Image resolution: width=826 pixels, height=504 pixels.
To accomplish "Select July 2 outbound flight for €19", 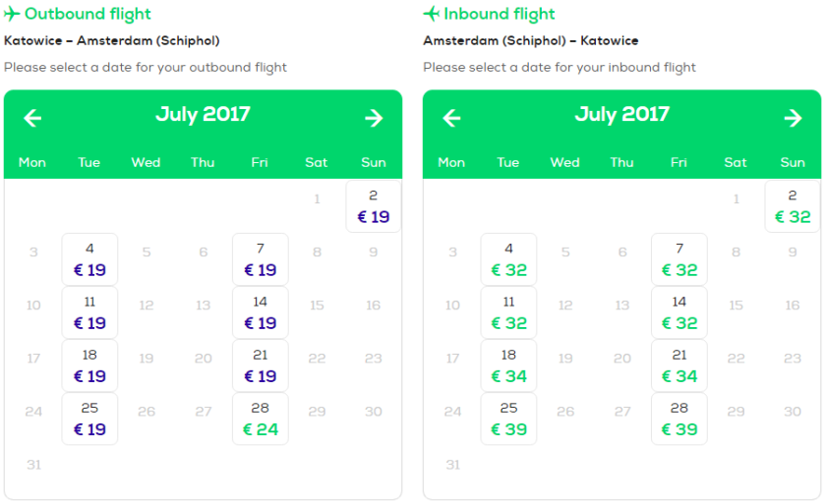I will pyautogui.click(x=374, y=206).
